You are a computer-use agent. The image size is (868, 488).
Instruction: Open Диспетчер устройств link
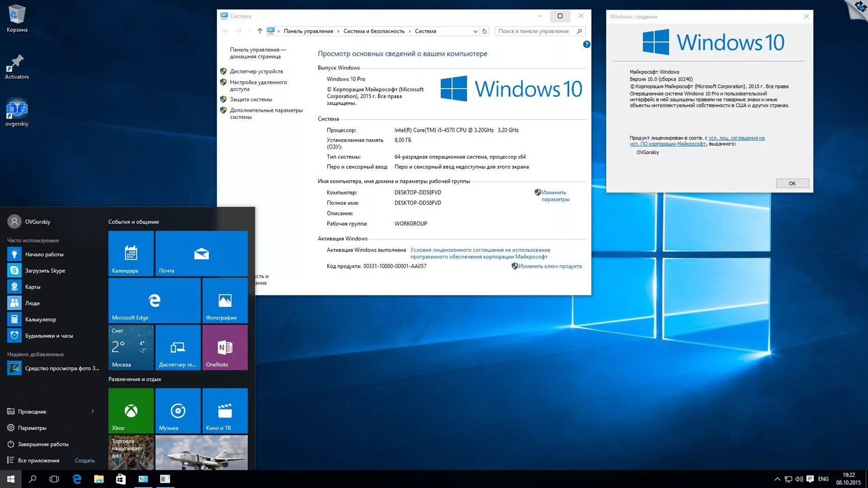click(x=256, y=71)
